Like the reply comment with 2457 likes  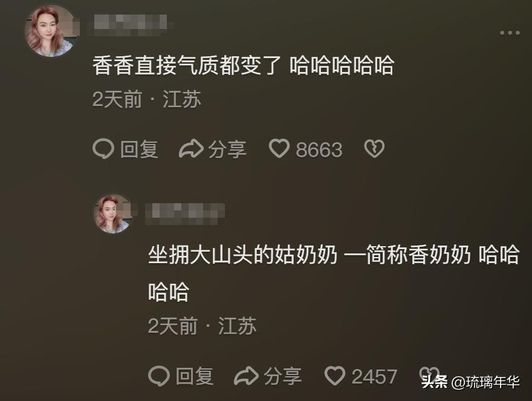pos(335,376)
